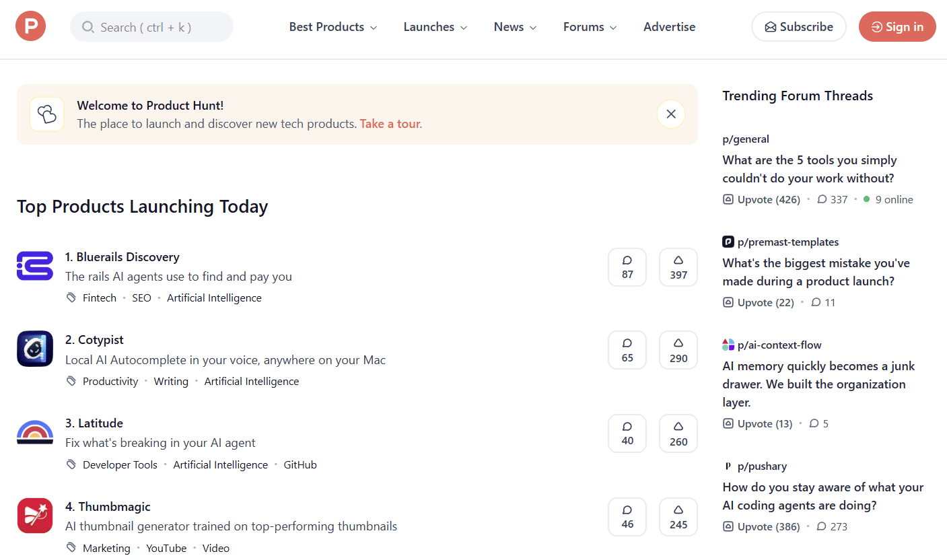Select Artificial Intelligence tag under Latitude
Image resolution: width=947 pixels, height=560 pixels.
coord(220,464)
